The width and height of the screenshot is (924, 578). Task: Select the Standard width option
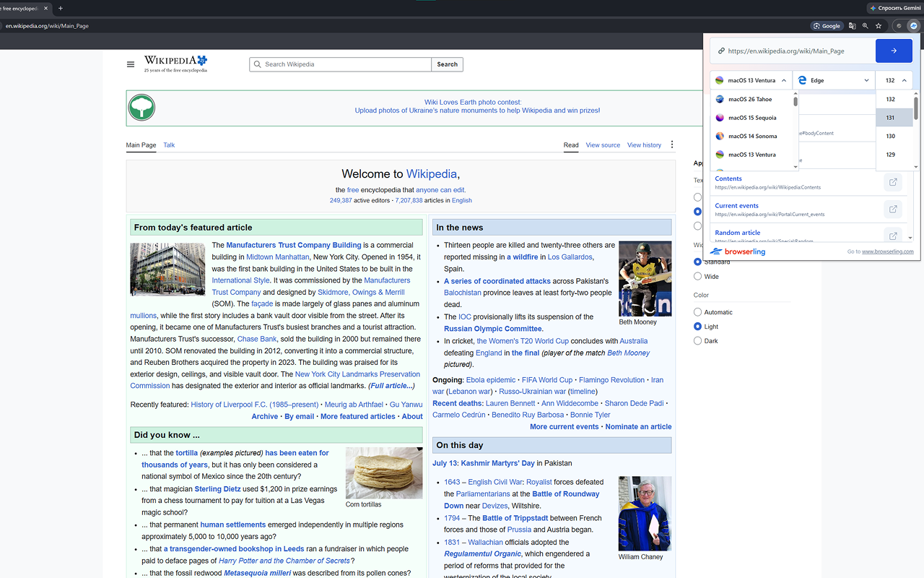pos(697,262)
